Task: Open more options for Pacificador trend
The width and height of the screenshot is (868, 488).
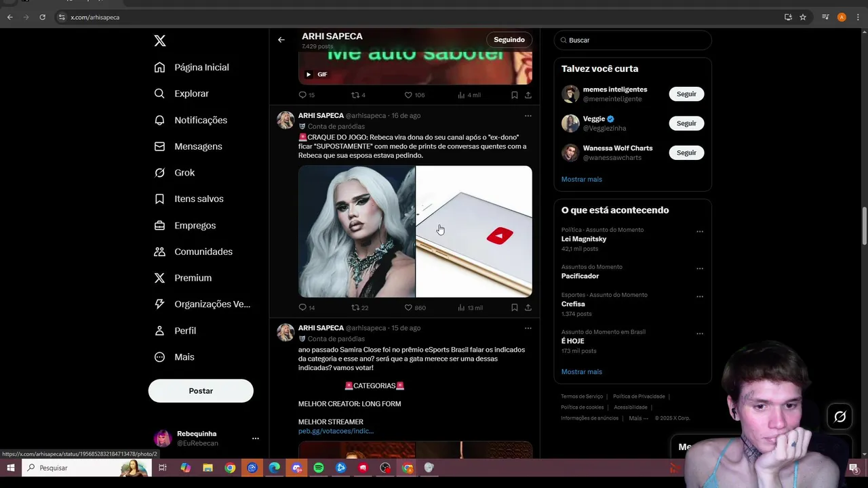Action: click(x=700, y=269)
